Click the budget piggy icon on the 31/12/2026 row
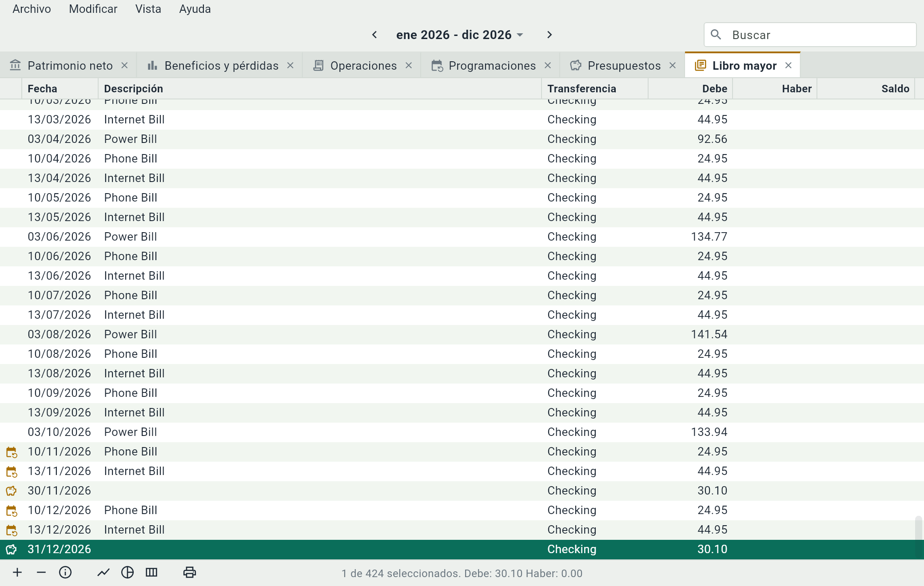Image resolution: width=924 pixels, height=586 pixels. (12, 550)
